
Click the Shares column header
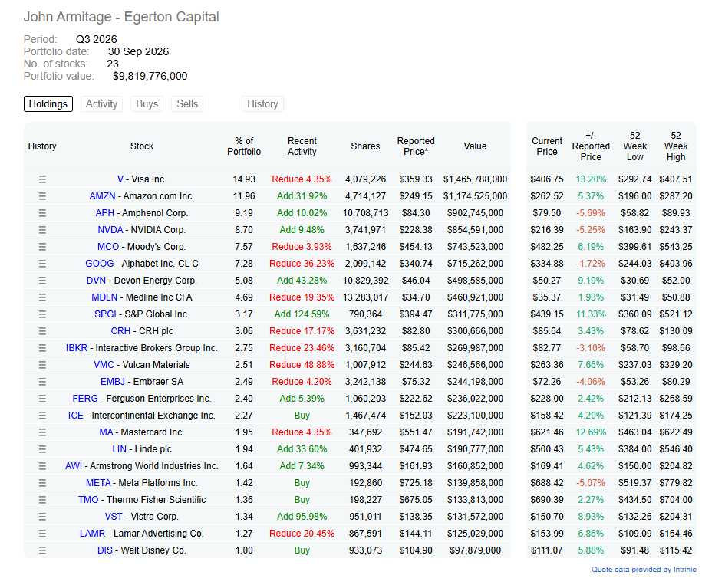(x=365, y=146)
